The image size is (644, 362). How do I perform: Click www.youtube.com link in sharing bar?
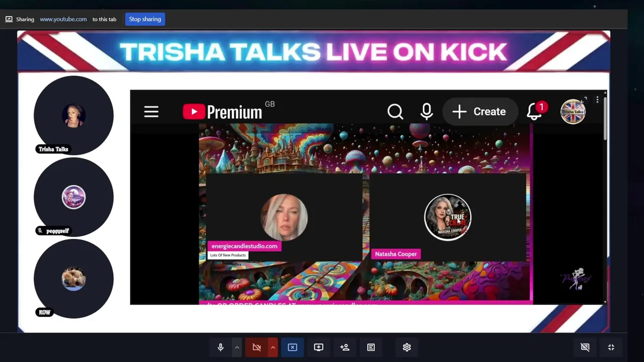(x=63, y=19)
